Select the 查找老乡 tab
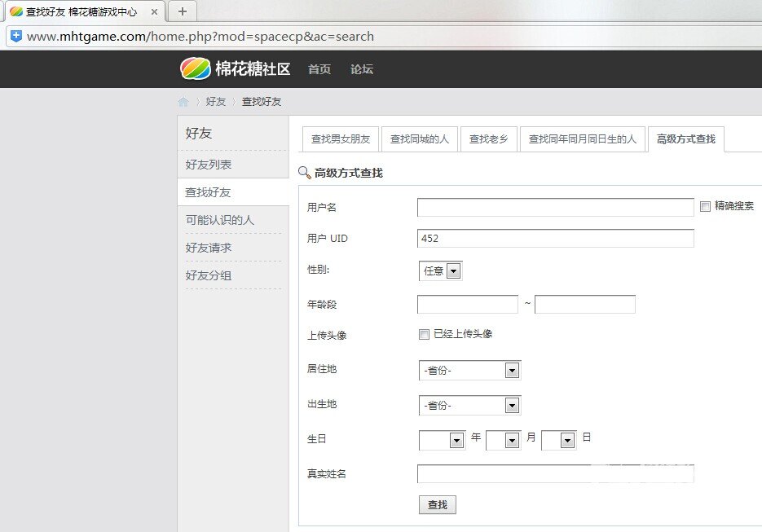Viewport: 762px width, 532px height. tap(488, 139)
